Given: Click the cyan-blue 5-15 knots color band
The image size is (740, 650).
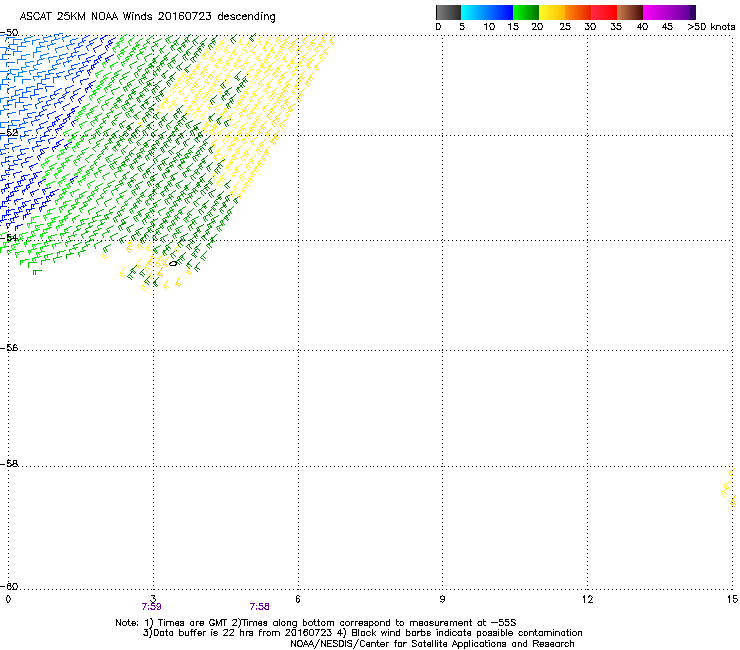Looking at the screenshot, I should tap(487, 12).
